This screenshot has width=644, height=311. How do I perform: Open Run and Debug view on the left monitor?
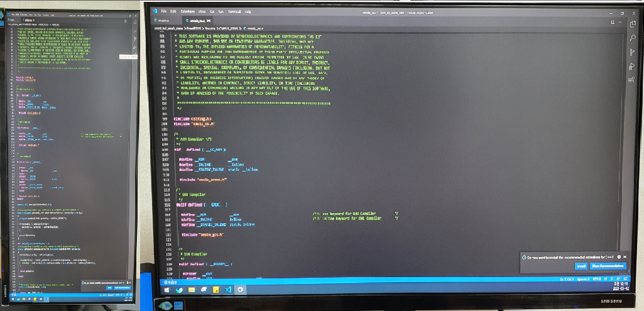134,47
